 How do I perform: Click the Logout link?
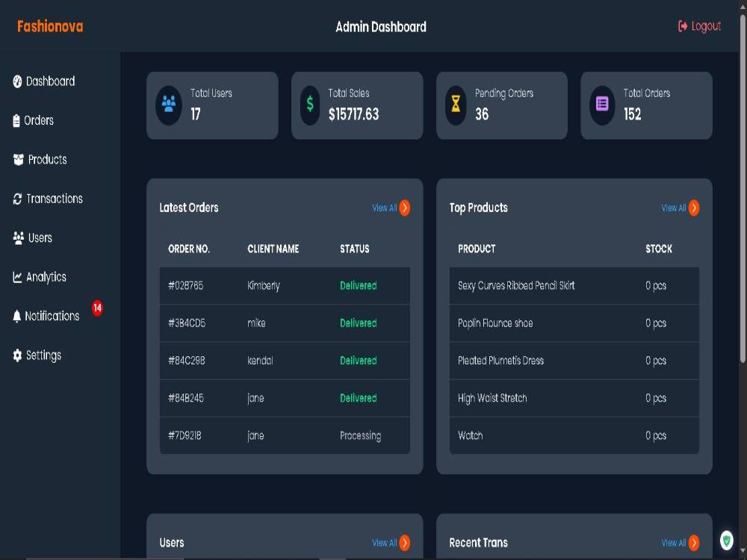pyautogui.click(x=699, y=26)
